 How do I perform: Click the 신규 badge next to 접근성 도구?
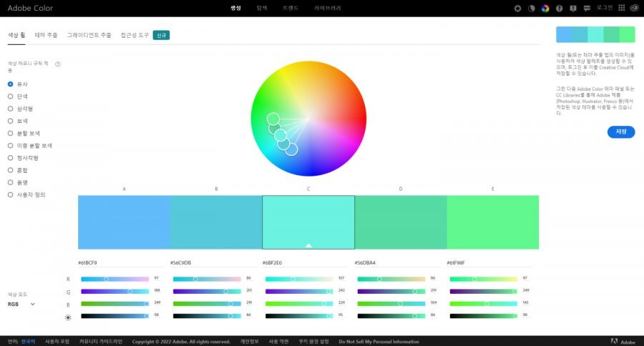162,35
